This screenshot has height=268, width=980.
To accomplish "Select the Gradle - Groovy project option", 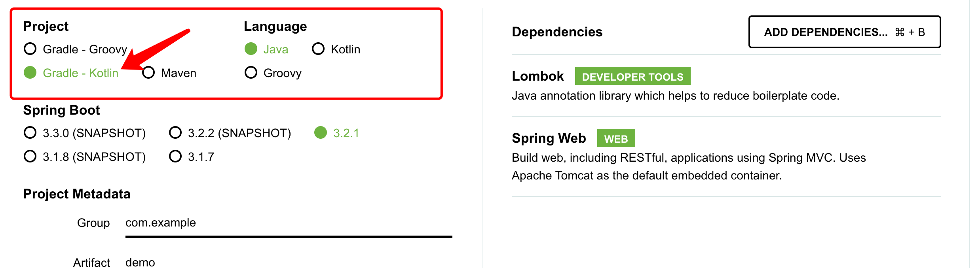I will pyautogui.click(x=30, y=49).
